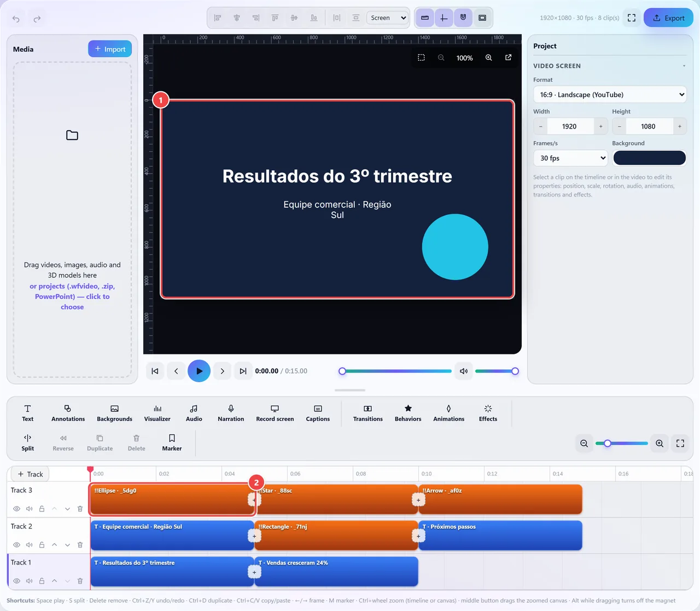
Task: Toggle the guides crosshair button
Action: click(x=444, y=18)
